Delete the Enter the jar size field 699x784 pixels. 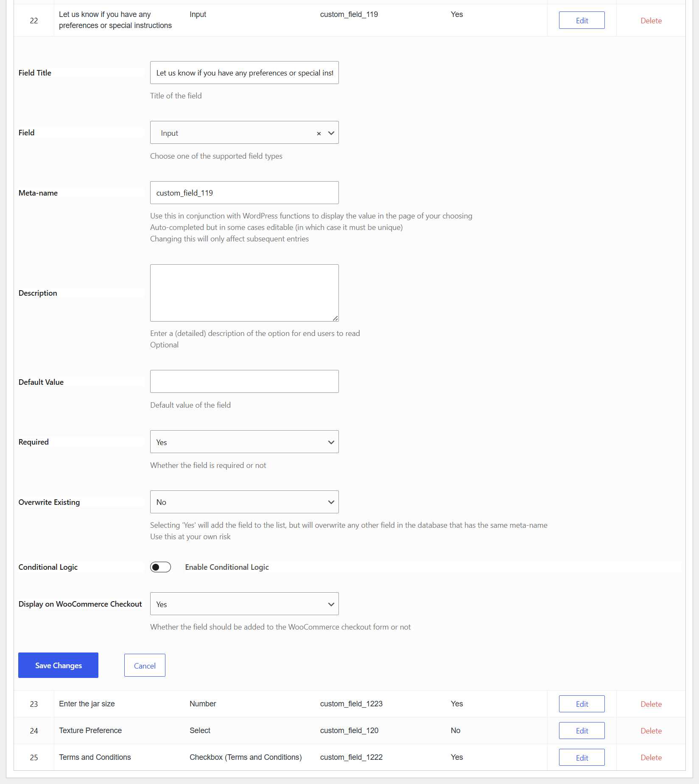coord(651,704)
